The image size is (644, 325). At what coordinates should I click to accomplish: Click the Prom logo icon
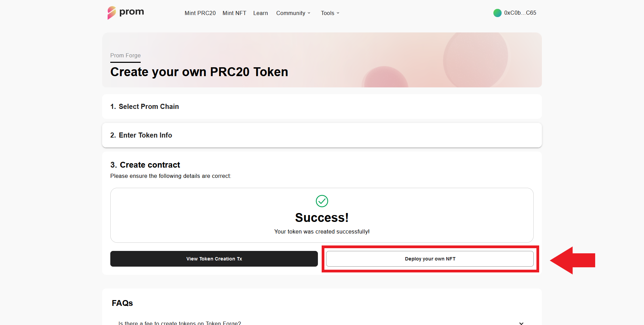click(x=112, y=13)
